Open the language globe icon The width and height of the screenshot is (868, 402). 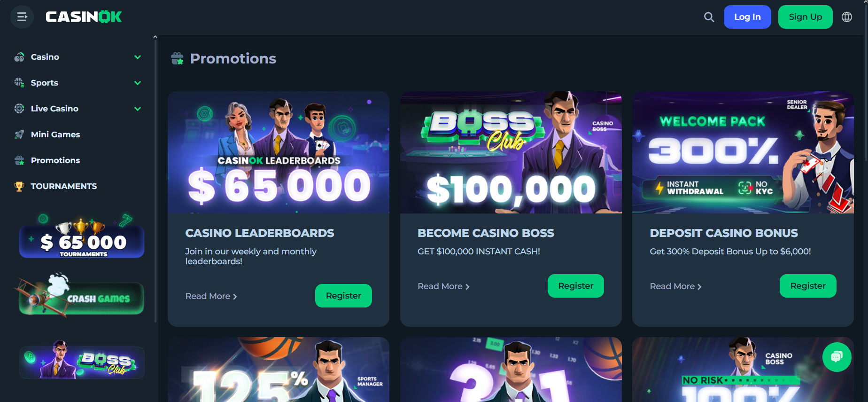pyautogui.click(x=847, y=17)
